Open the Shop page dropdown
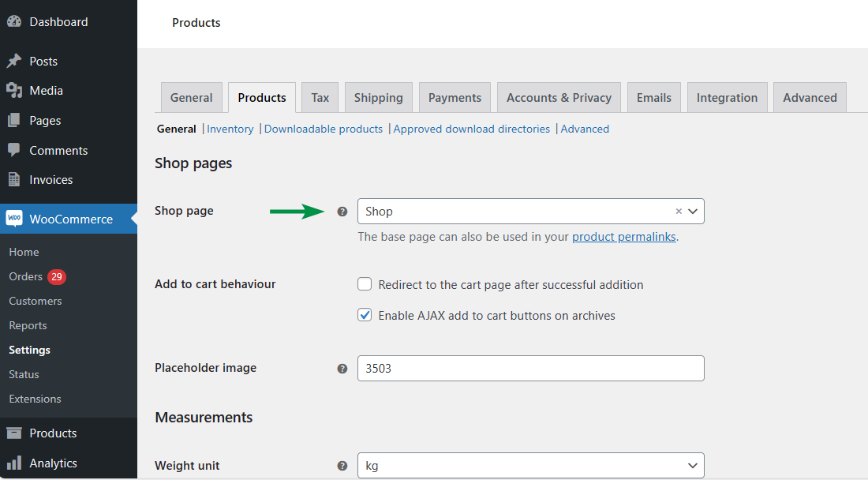The height and width of the screenshot is (480, 868). click(x=530, y=212)
